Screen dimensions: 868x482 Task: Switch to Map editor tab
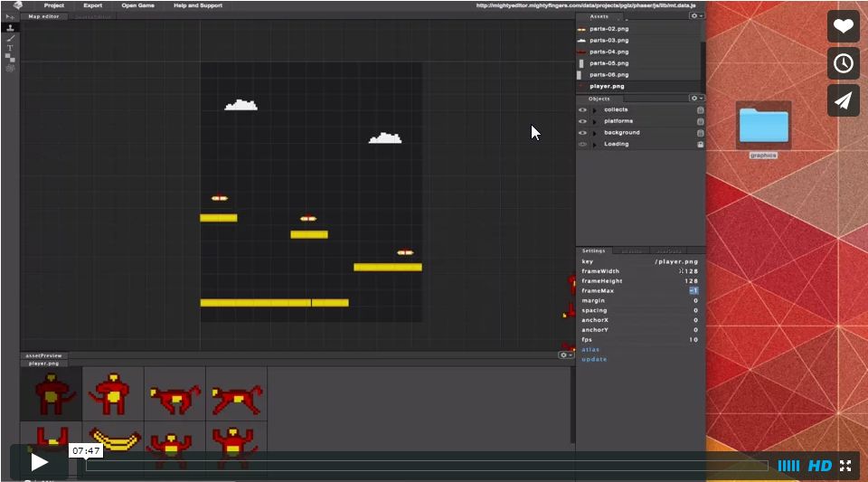(x=43, y=16)
